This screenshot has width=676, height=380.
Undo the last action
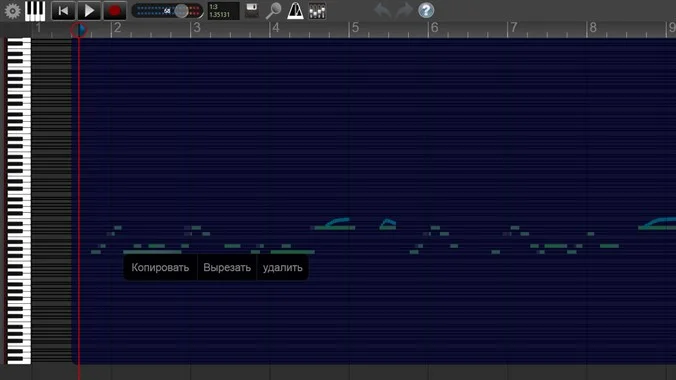coord(383,10)
